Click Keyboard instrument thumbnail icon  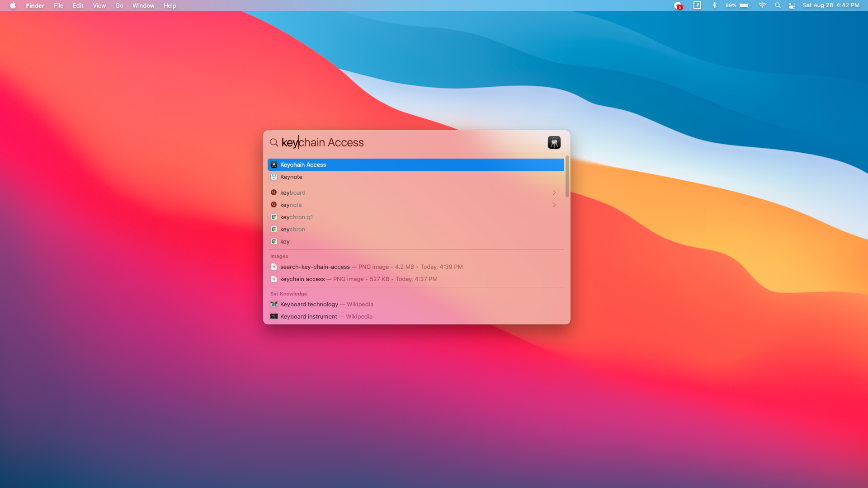[274, 316]
